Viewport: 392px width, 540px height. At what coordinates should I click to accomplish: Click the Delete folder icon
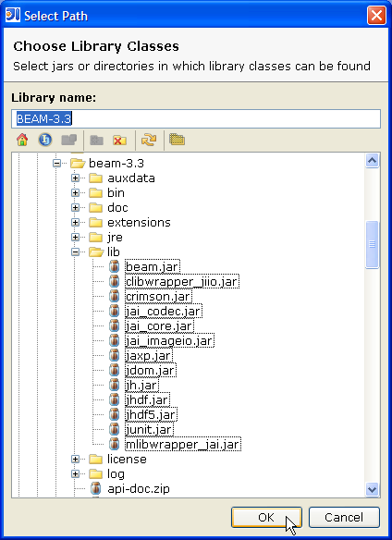(119, 141)
